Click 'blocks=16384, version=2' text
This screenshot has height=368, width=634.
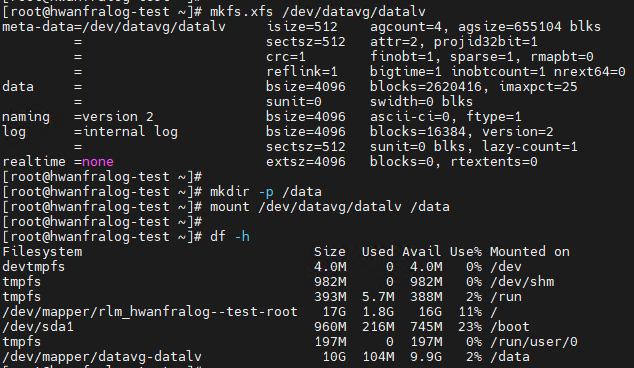[461, 132]
